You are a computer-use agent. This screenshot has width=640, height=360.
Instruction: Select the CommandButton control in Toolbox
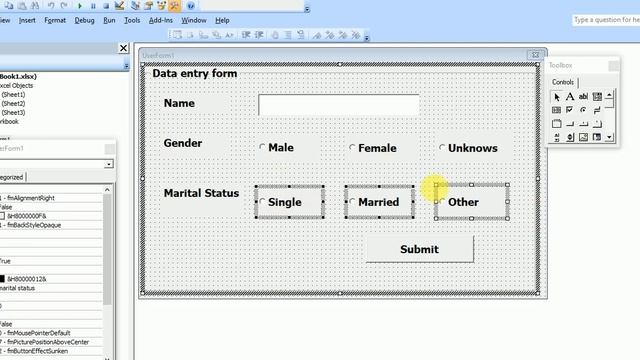(570, 124)
